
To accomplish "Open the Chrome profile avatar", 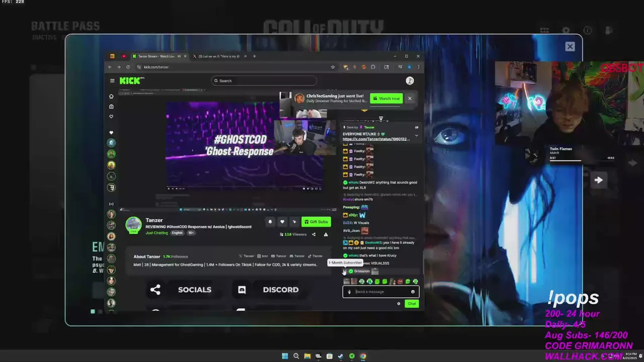I will coord(410,67).
